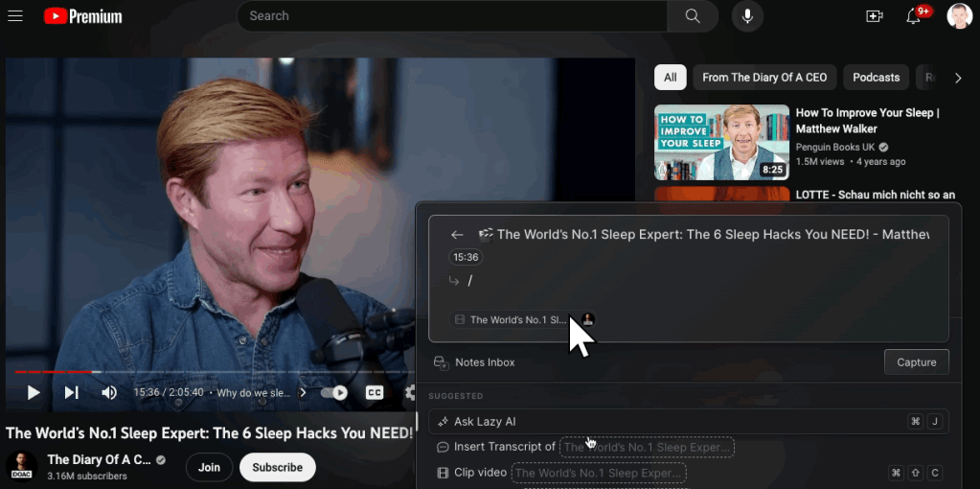Open the YouTube hamburger guide menu
The image size is (980, 489).
pos(15,16)
